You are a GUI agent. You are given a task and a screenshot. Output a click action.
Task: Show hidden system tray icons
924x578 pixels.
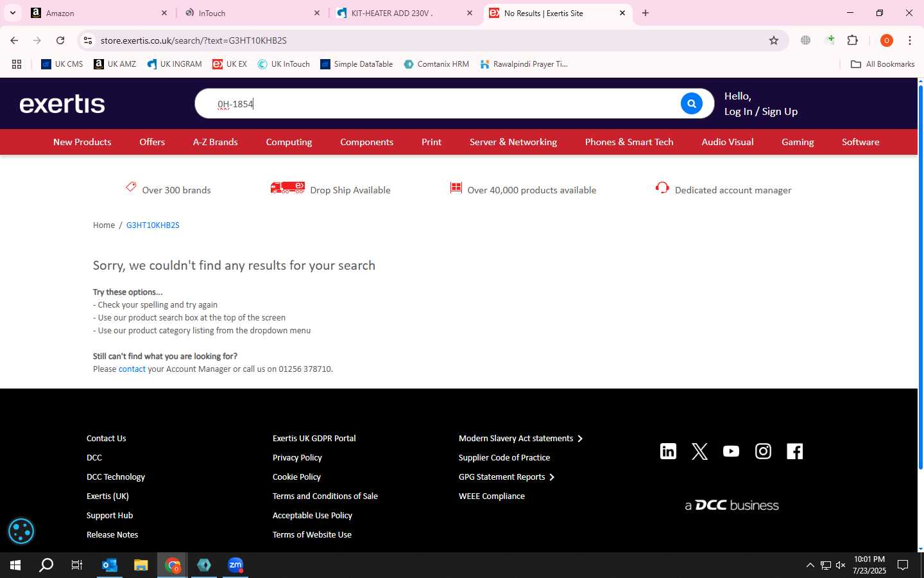coord(810,565)
